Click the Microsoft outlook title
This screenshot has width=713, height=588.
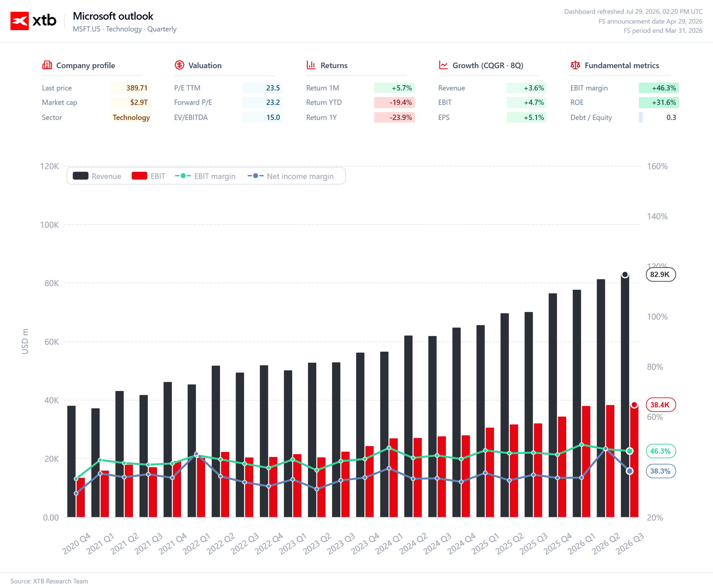[x=113, y=16]
